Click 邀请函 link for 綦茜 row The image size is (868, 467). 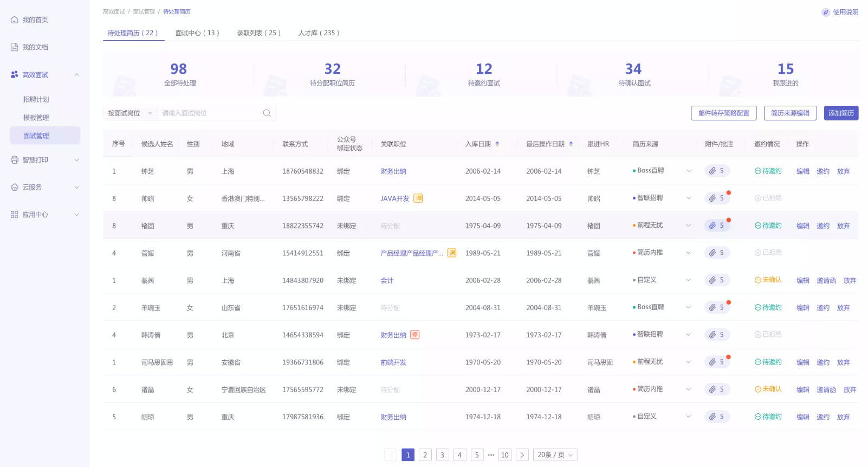[x=826, y=280]
